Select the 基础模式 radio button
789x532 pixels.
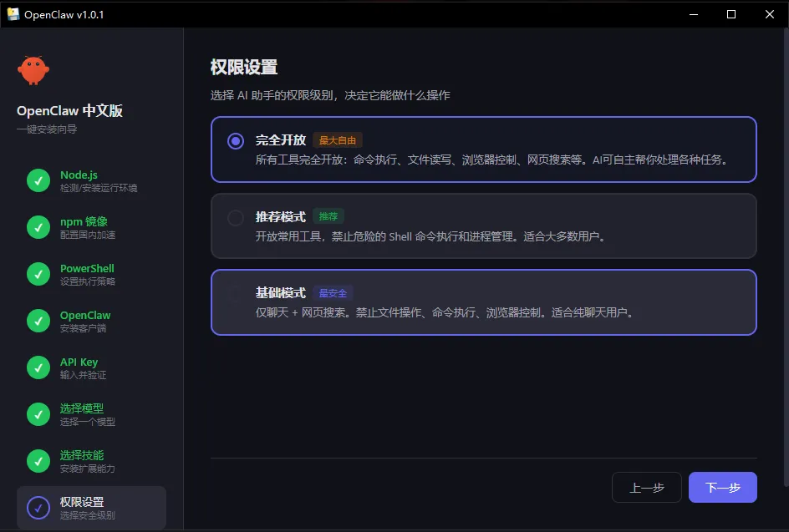coord(236,294)
